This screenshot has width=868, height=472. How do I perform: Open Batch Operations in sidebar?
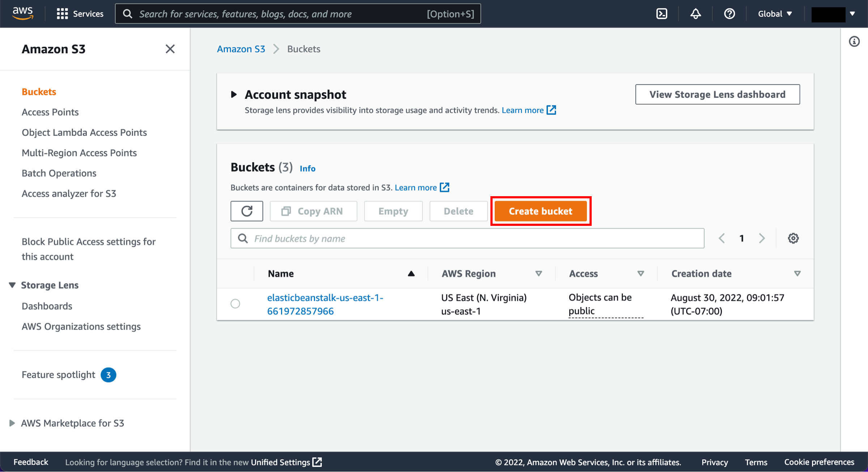click(x=59, y=173)
